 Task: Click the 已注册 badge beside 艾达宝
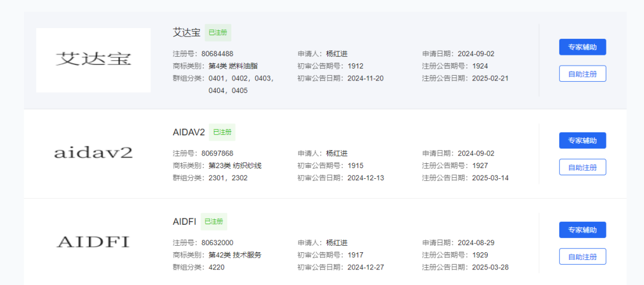(x=218, y=33)
